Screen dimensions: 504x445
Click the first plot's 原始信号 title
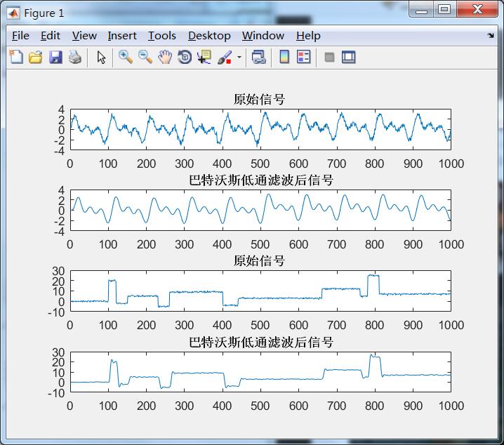(259, 99)
